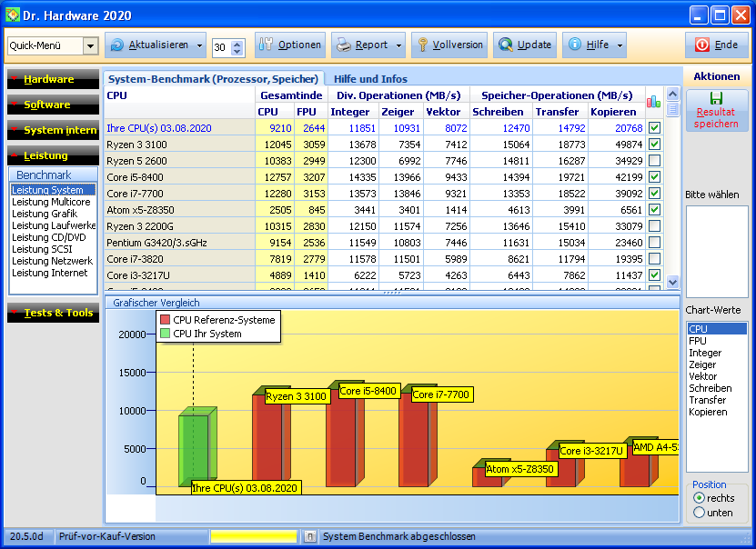The image size is (756, 549).
Task: Select the System-Benchmark (Prozessor, Speicher) tab
Action: click(213, 79)
